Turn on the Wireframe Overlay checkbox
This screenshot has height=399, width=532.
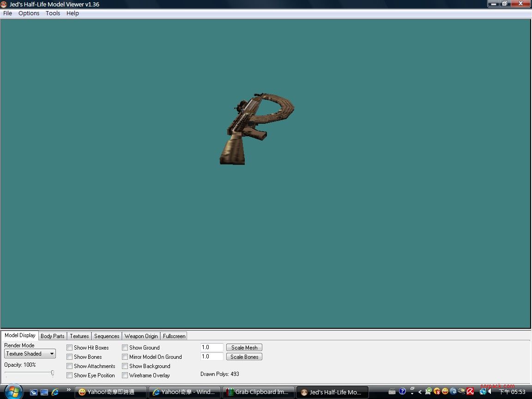pos(125,375)
